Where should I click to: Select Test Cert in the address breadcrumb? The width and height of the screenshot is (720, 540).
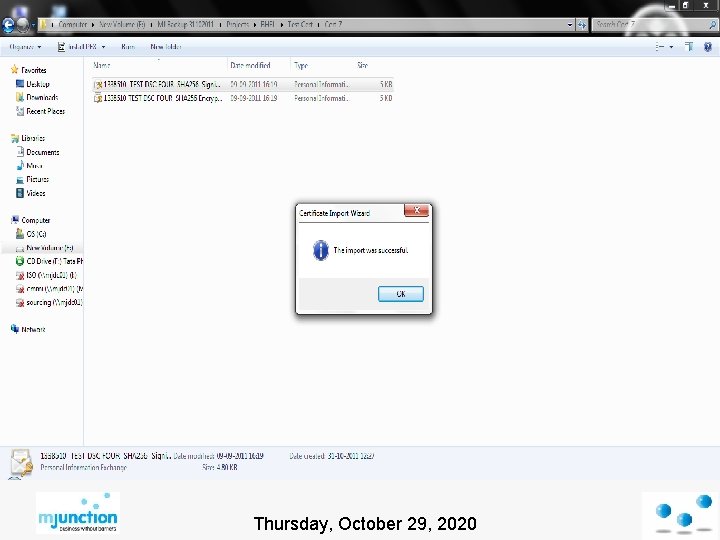coord(300,24)
